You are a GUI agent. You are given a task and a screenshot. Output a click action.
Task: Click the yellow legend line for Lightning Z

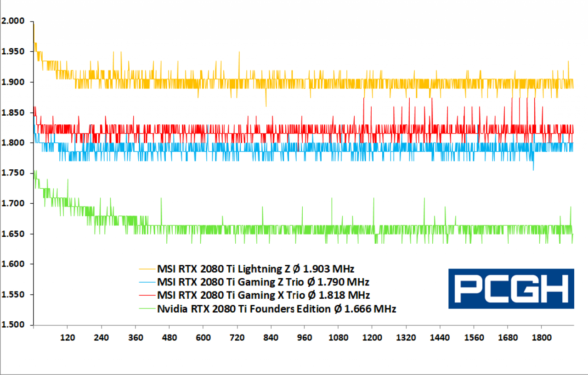147,269
